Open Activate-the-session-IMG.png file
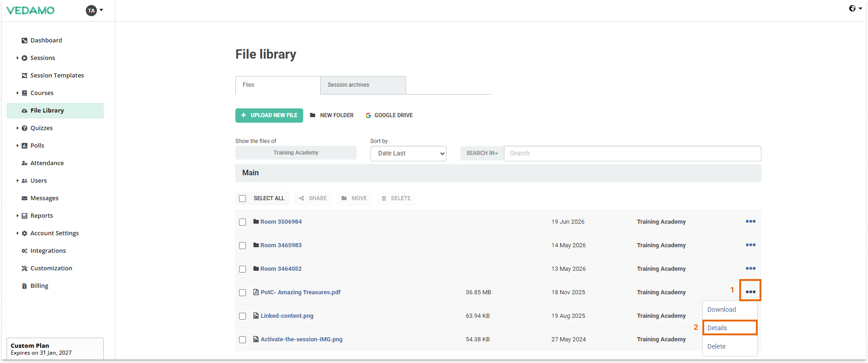This screenshot has height=363, width=868. [301, 339]
